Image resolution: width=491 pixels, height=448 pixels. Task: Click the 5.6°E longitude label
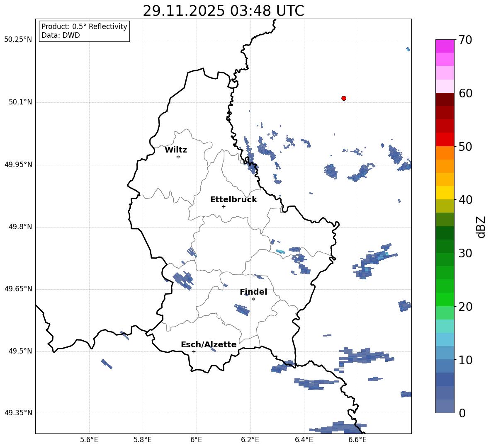[89, 440]
